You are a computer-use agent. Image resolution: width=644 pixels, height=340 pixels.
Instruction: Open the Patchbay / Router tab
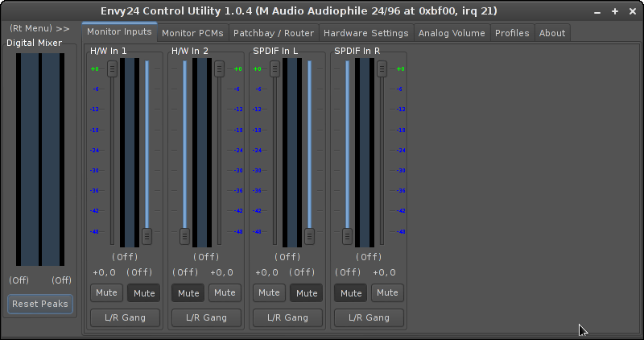pos(274,33)
